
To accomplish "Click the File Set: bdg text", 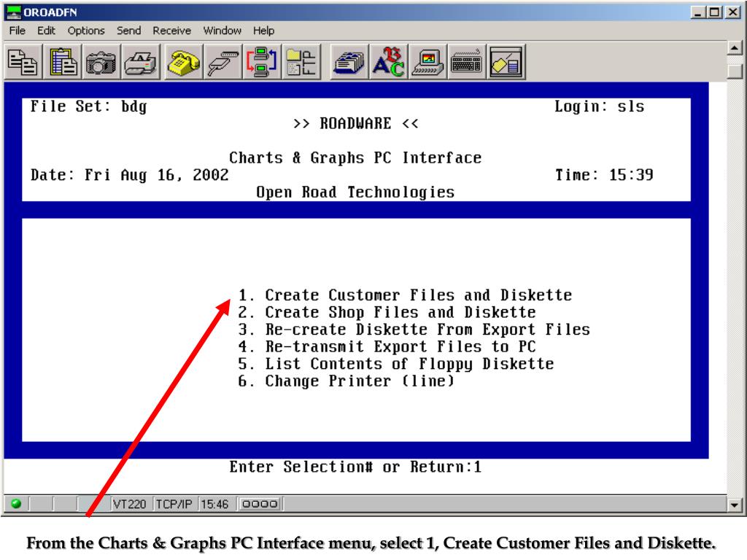I will [88, 106].
